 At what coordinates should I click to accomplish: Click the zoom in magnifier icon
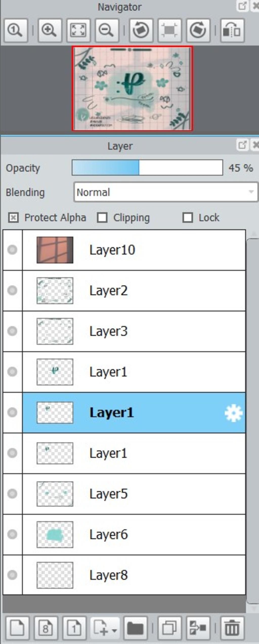click(x=50, y=30)
